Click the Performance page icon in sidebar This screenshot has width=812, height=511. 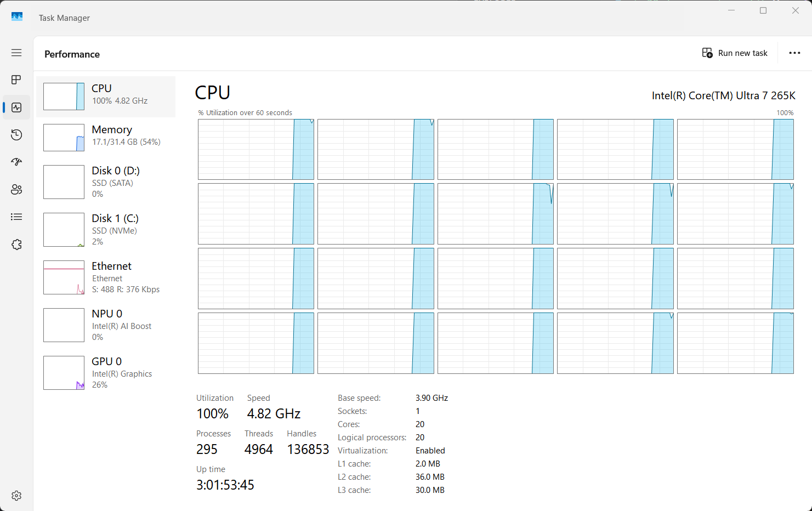[16, 107]
